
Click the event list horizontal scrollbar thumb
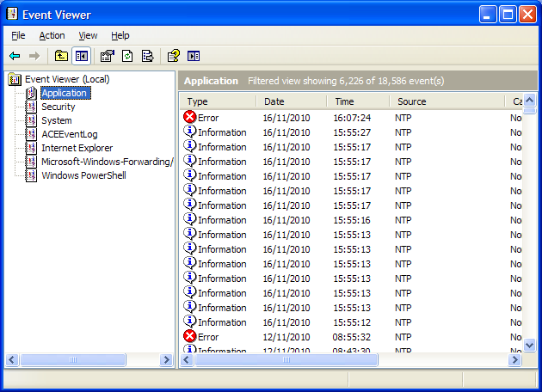coord(286,360)
